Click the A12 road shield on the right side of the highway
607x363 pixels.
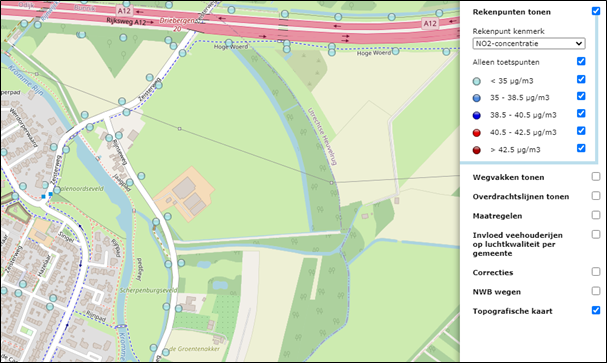[x=430, y=24]
